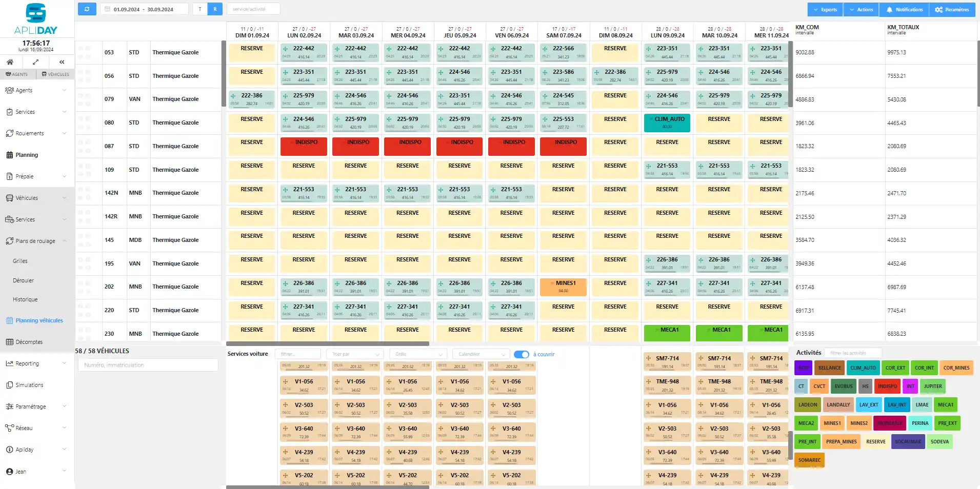Screen dimensions: 980x489
Task: Open Planning véhicules link in sidebar
Action: click(39, 320)
